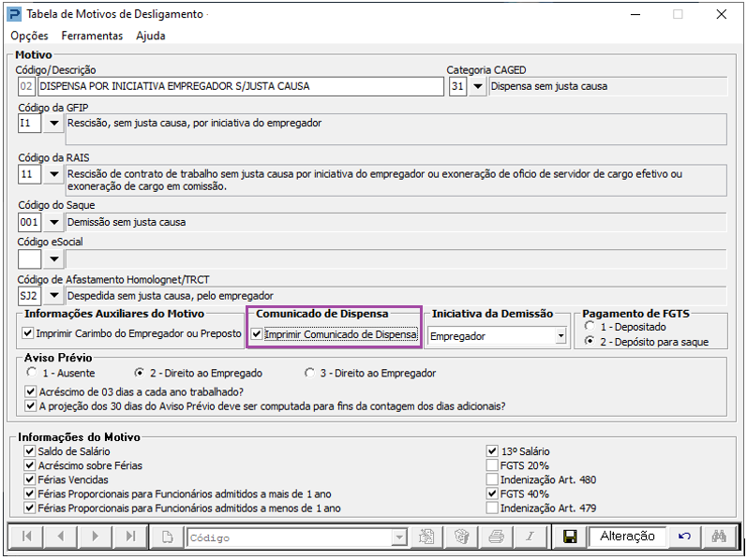Open the Ferramentas menu
747x560 pixels.
coord(92,36)
